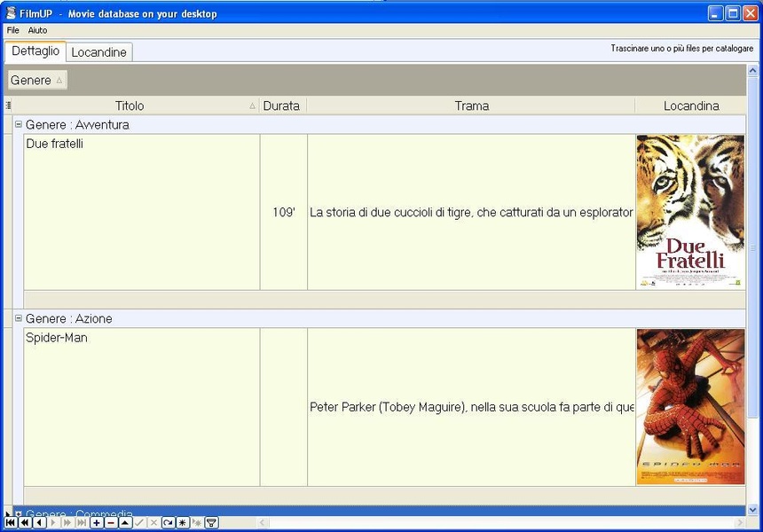
Task: Click the edit record triangle icon
Action: coord(125,523)
